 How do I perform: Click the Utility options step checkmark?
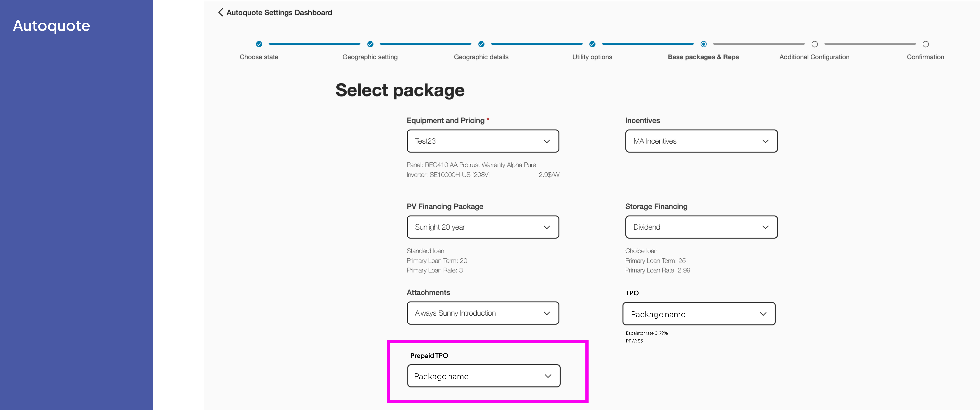coord(592,44)
